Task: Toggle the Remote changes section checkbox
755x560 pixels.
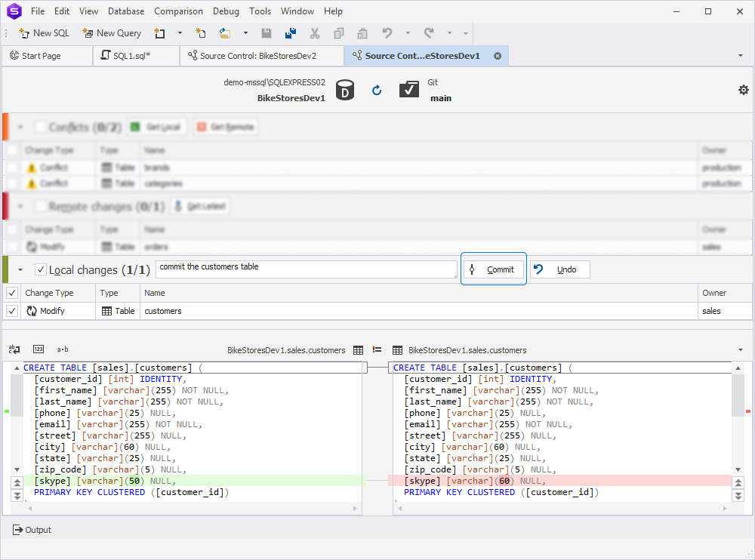Action: tap(41, 207)
